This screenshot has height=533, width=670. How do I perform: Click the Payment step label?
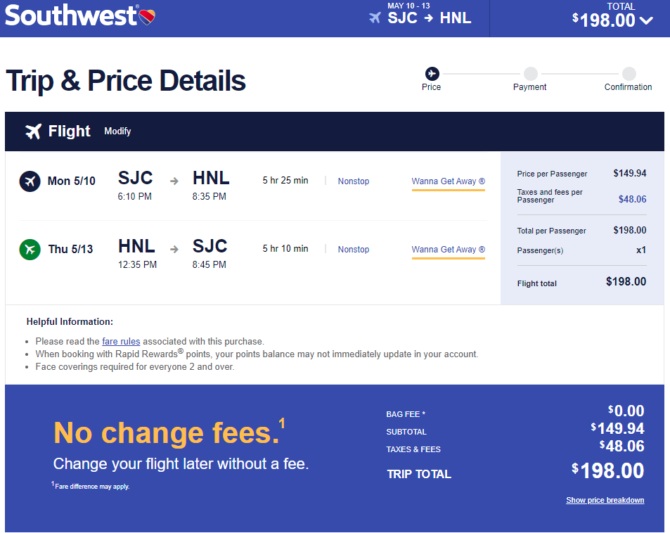click(530, 87)
